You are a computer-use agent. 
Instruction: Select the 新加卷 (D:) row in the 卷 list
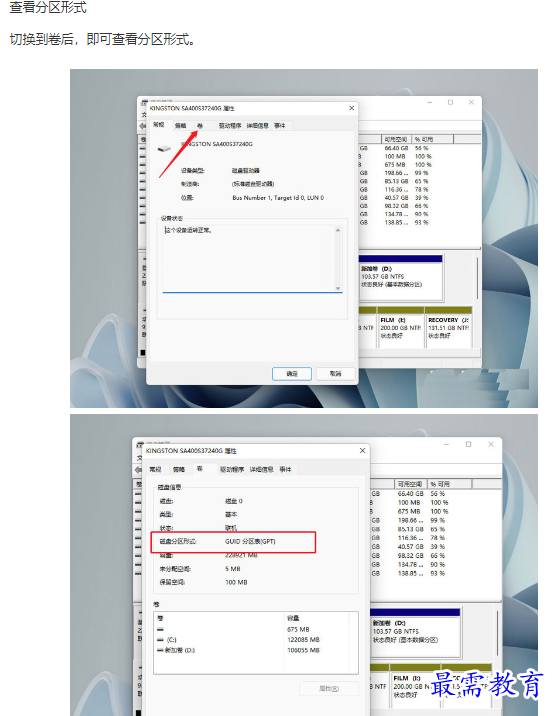256,650
